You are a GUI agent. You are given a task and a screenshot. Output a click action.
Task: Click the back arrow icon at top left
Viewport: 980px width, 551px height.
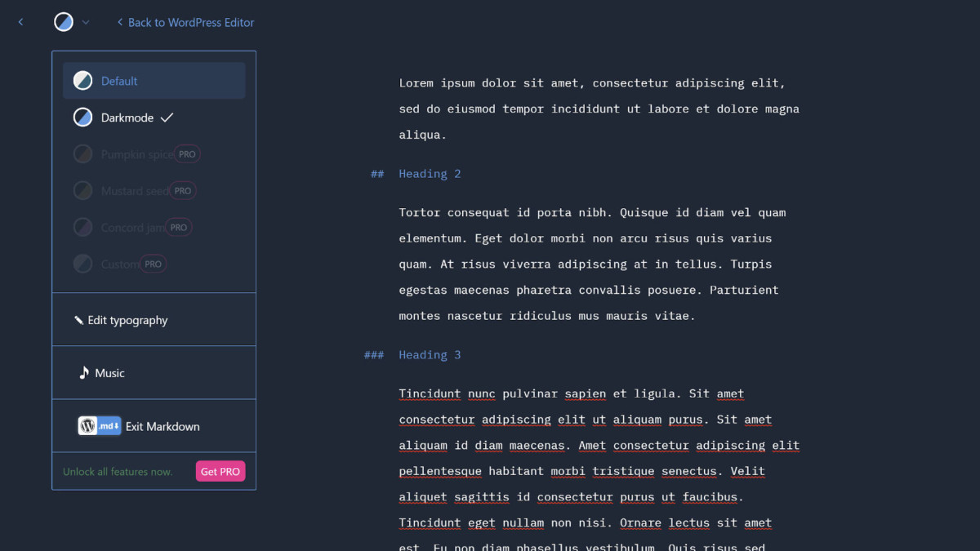click(21, 22)
